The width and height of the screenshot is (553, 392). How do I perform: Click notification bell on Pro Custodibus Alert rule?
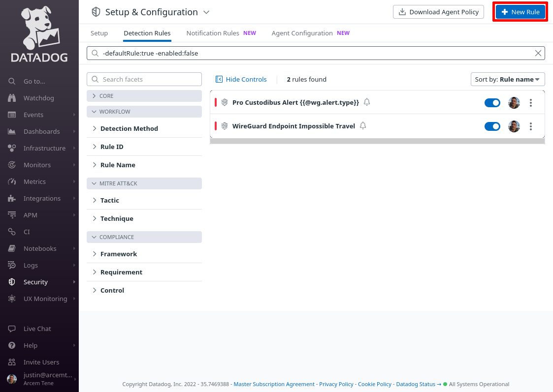(367, 102)
